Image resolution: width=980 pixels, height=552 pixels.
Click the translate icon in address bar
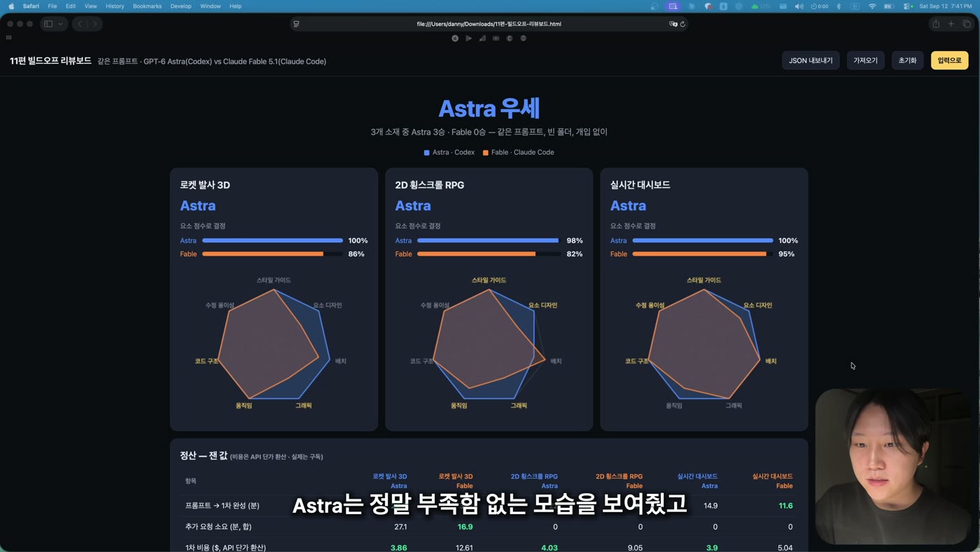point(673,24)
